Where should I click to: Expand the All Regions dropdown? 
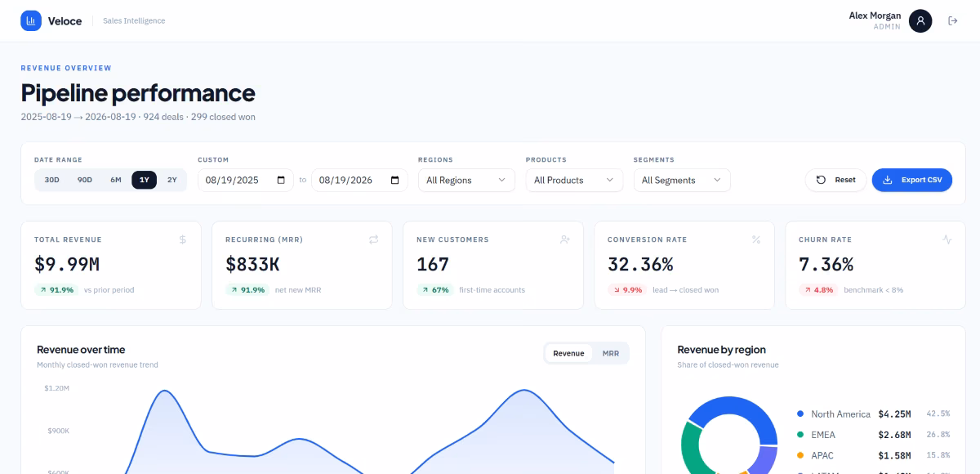pyautogui.click(x=466, y=180)
